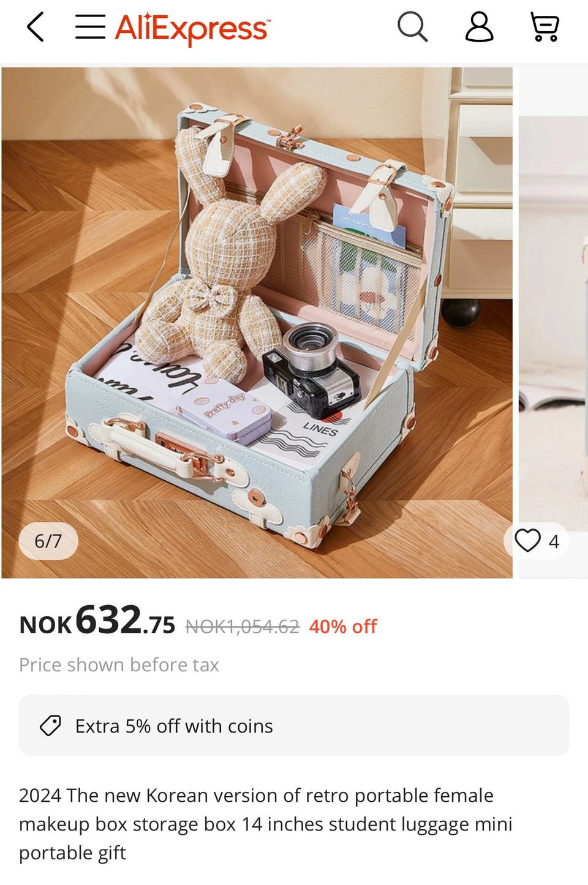Go back using the left arrow

coord(36,28)
